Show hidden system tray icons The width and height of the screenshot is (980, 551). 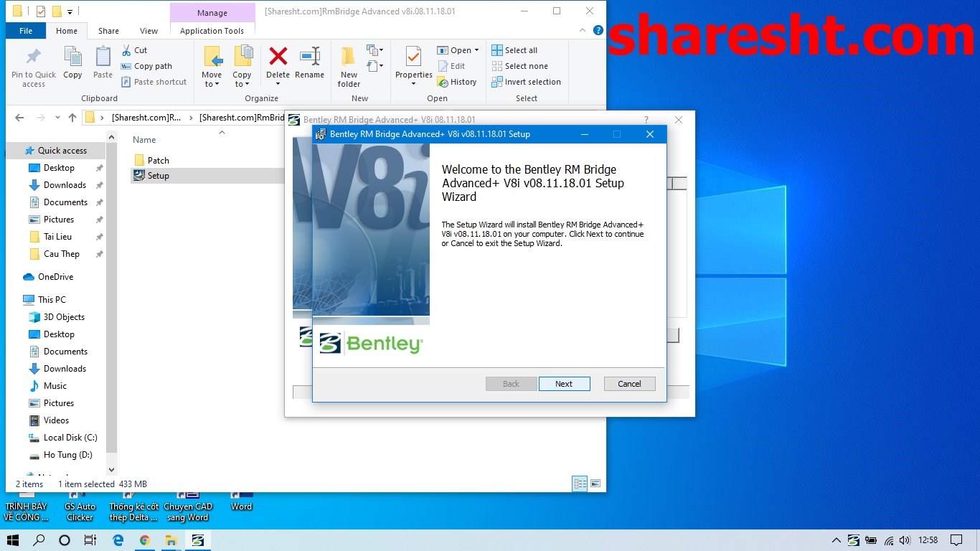click(x=837, y=540)
